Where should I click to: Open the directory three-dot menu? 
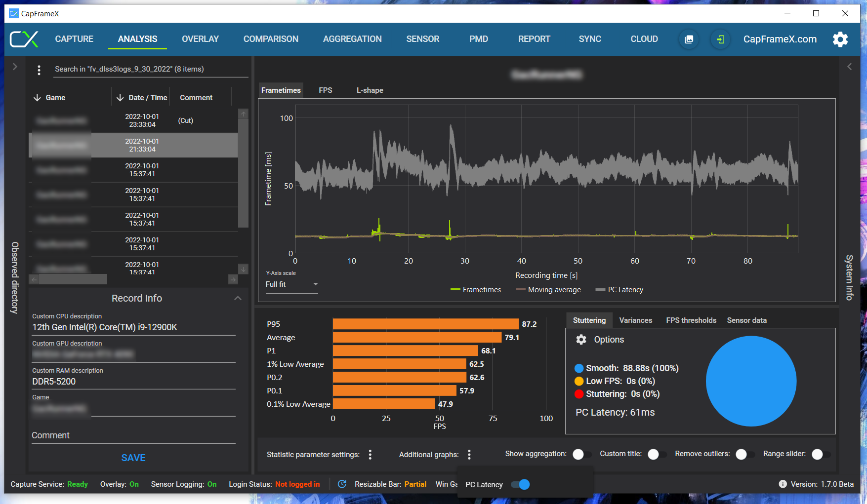[x=39, y=70]
